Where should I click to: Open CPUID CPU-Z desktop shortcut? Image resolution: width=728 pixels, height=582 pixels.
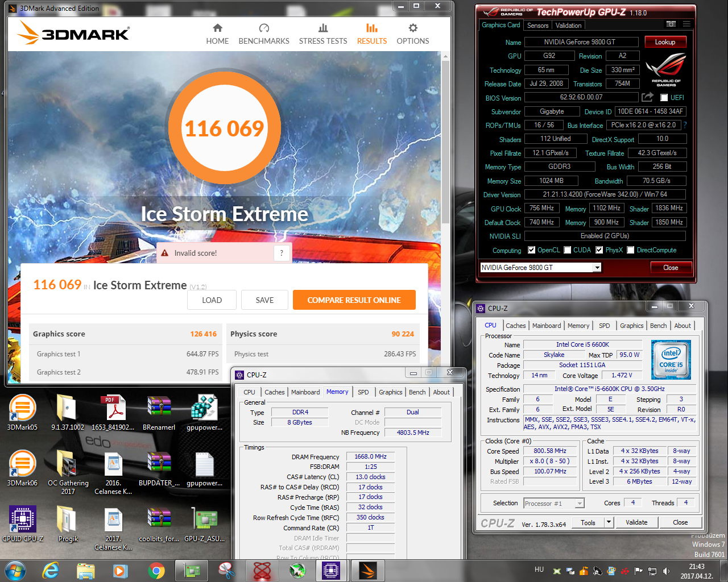click(x=23, y=523)
